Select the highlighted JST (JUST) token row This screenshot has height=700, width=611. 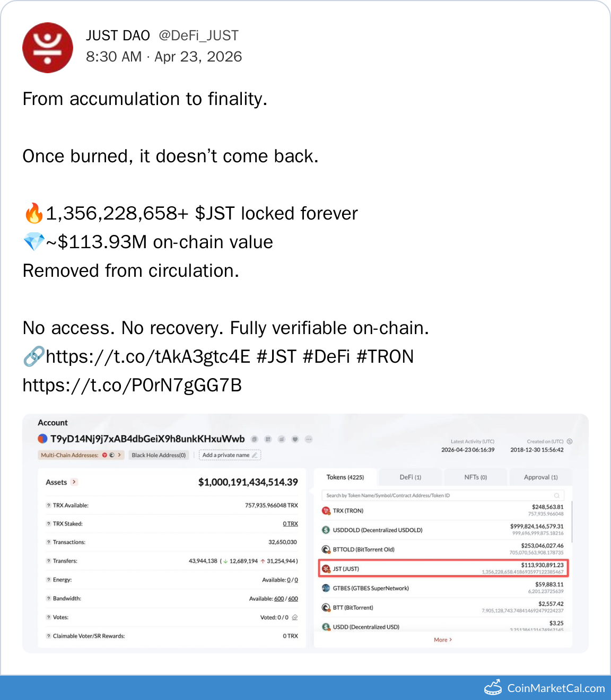pyautogui.click(x=443, y=568)
